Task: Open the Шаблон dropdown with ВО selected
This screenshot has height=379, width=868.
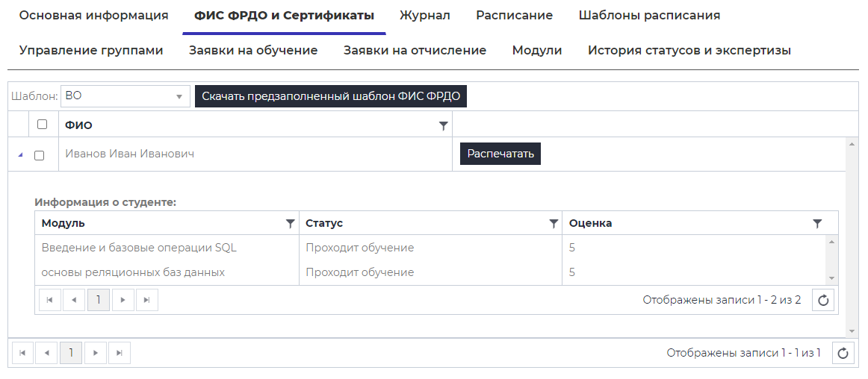Action: pos(125,96)
